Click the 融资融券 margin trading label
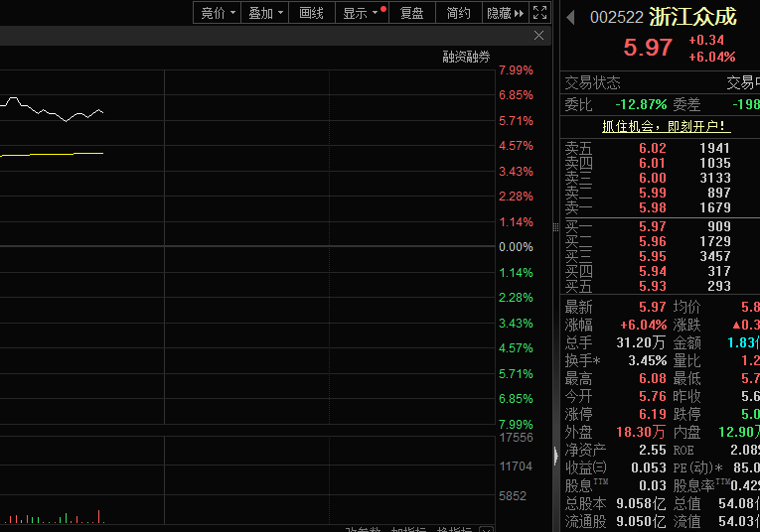The image size is (760, 532). pos(466,57)
